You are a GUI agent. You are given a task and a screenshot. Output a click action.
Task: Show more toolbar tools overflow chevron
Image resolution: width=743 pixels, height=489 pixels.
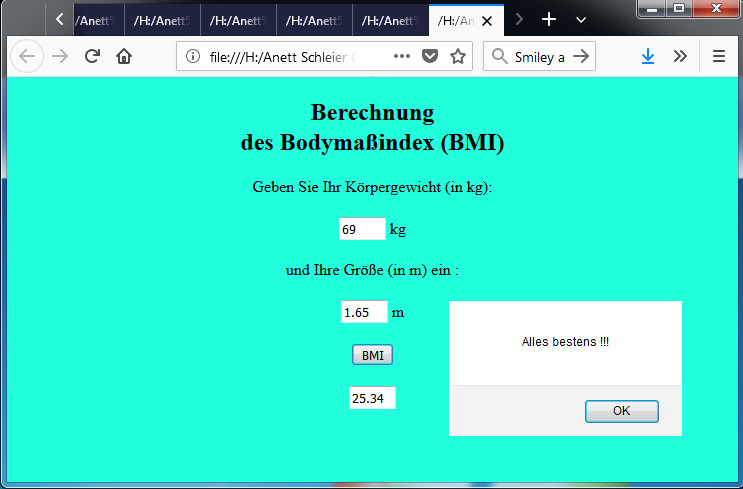[680, 57]
